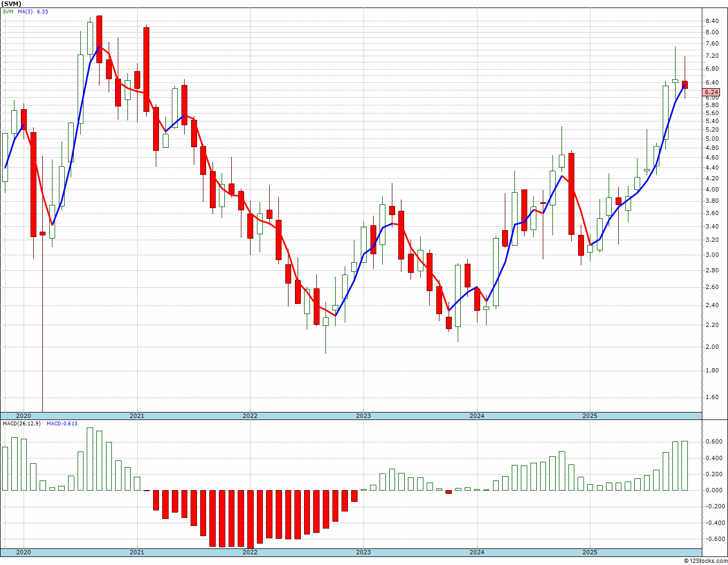
Task: Select the 0.400 MACD axis label
Action: tap(714, 458)
